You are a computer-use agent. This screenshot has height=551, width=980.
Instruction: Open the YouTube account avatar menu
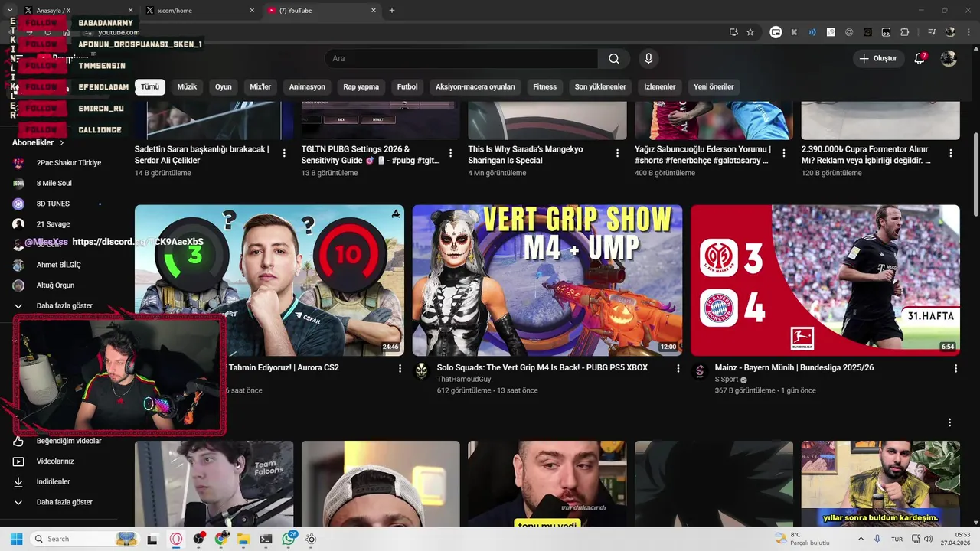(x=949, y=59)
